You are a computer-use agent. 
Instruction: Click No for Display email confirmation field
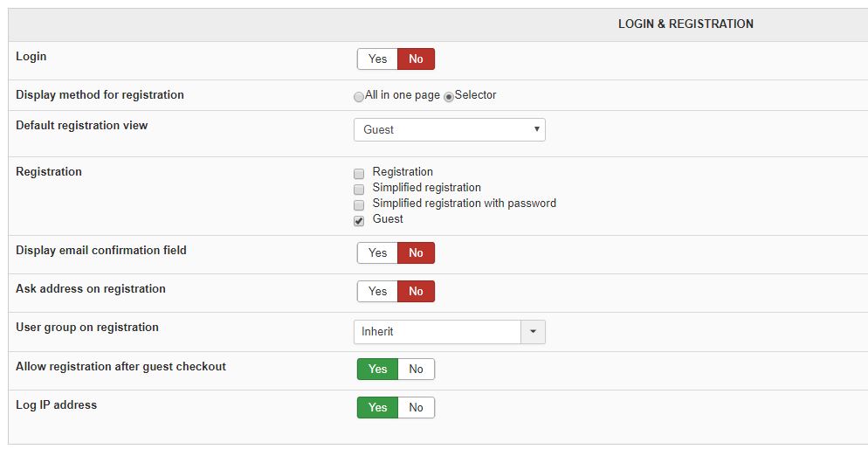[x=416, y=252]
